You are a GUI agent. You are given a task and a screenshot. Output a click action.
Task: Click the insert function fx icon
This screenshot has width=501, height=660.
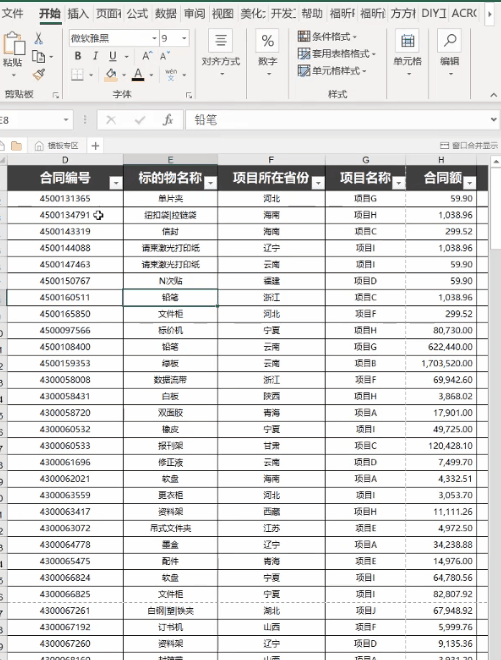(168, 120)
